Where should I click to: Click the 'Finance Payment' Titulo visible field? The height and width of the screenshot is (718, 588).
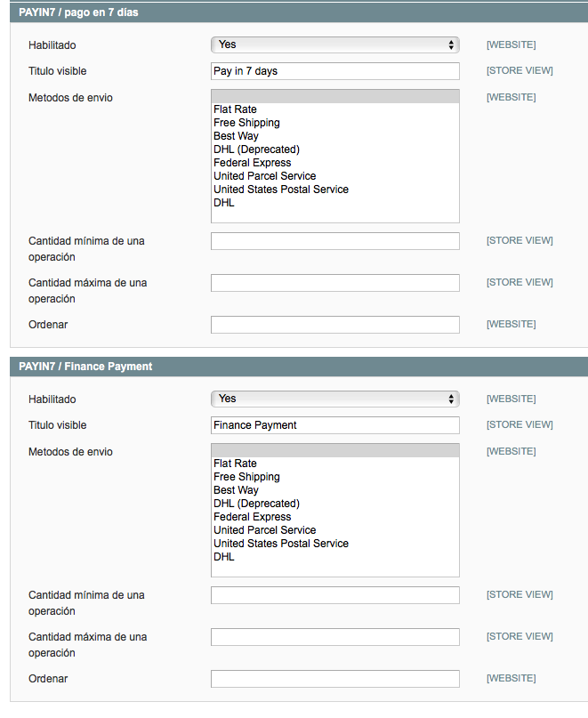pos(334,425)
